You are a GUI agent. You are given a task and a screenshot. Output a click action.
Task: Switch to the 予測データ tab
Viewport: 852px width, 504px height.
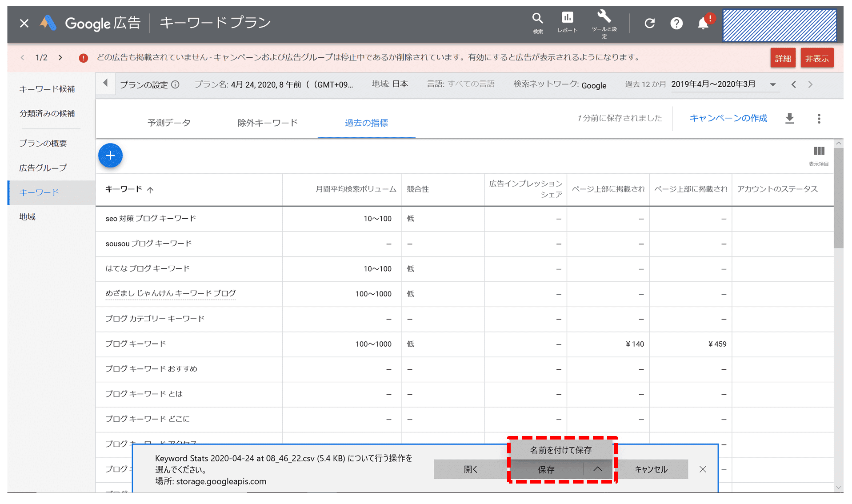tap(169, 123)
